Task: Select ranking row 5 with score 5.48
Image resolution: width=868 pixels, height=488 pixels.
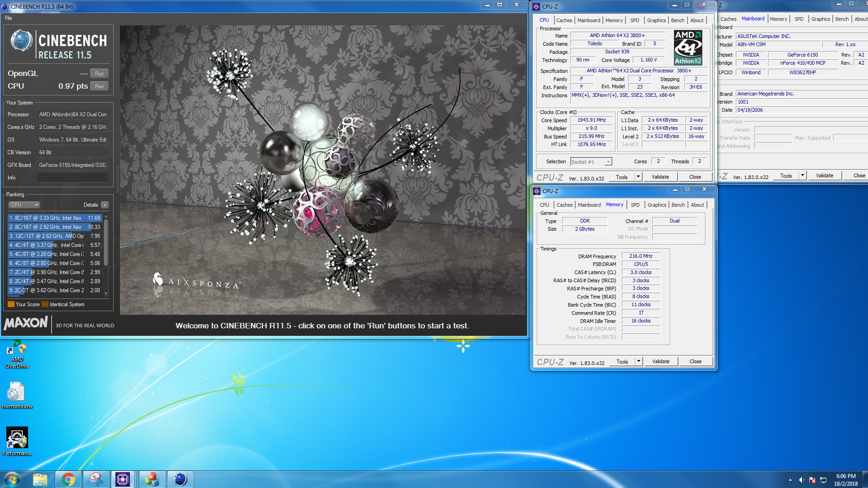Action: (x=55, y=254)
